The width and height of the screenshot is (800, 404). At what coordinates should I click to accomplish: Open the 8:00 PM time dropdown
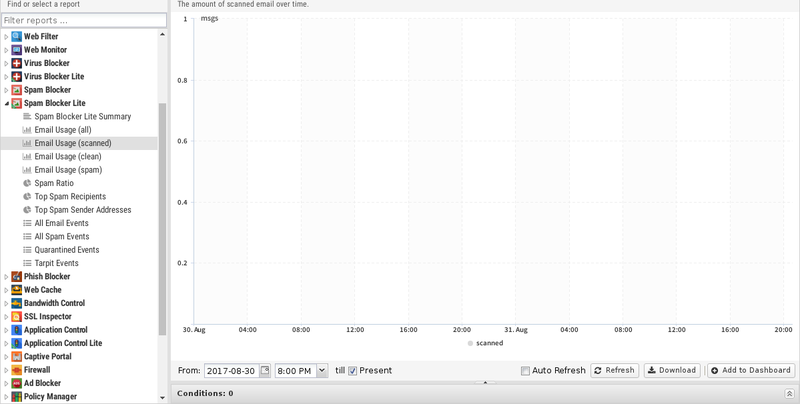click(321, 371)
